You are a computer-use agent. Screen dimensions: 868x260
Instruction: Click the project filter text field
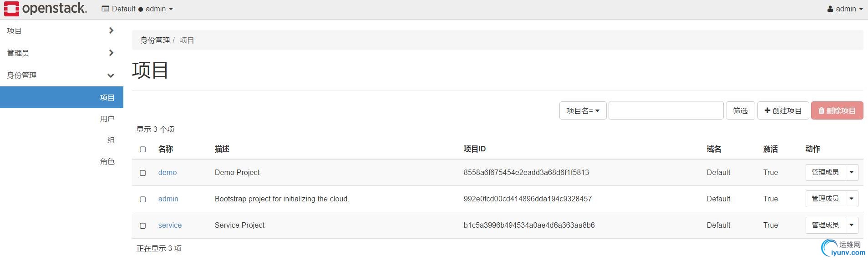point(665,110)
